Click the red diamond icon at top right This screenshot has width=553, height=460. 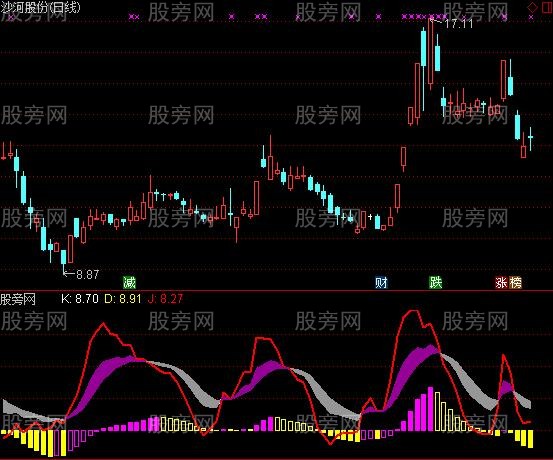point(532,7)
